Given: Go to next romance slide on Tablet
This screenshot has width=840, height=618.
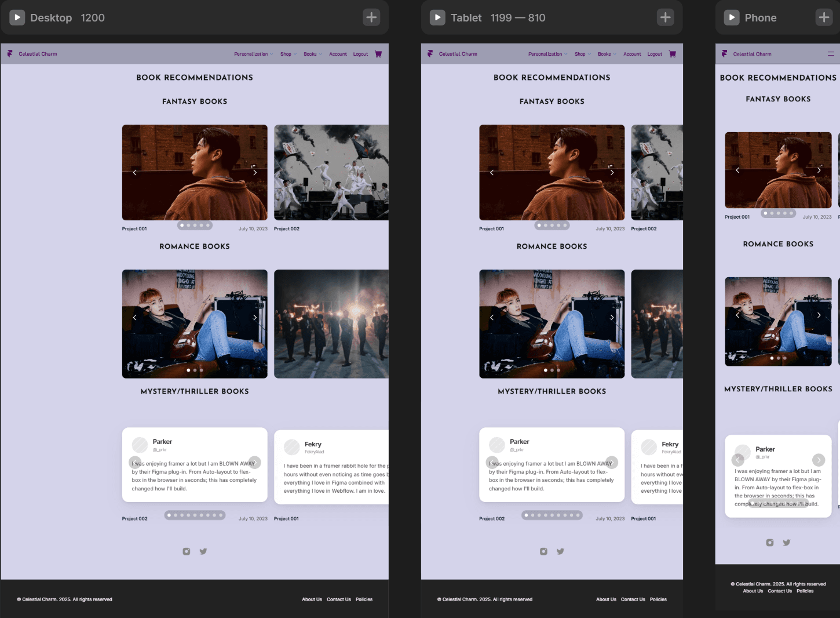Looking at the screenshot, I should [x=612, y=317].
